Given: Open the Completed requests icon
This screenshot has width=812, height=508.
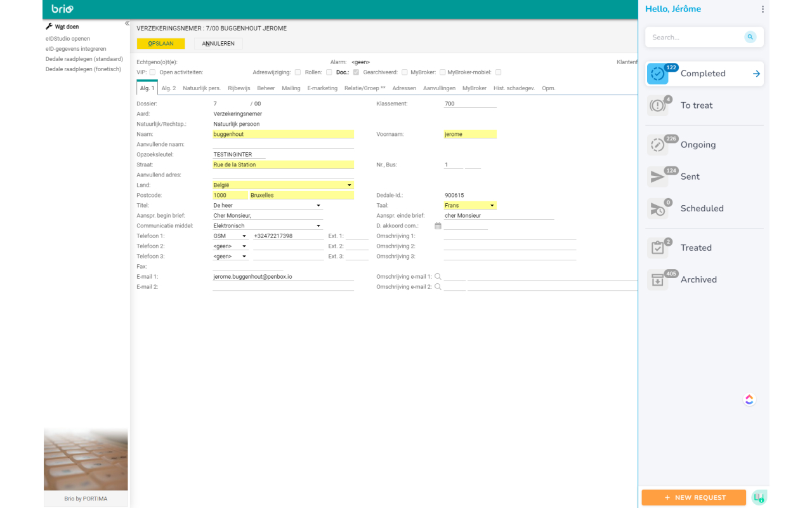Looking at the screenshot, I should coord(658,74).
